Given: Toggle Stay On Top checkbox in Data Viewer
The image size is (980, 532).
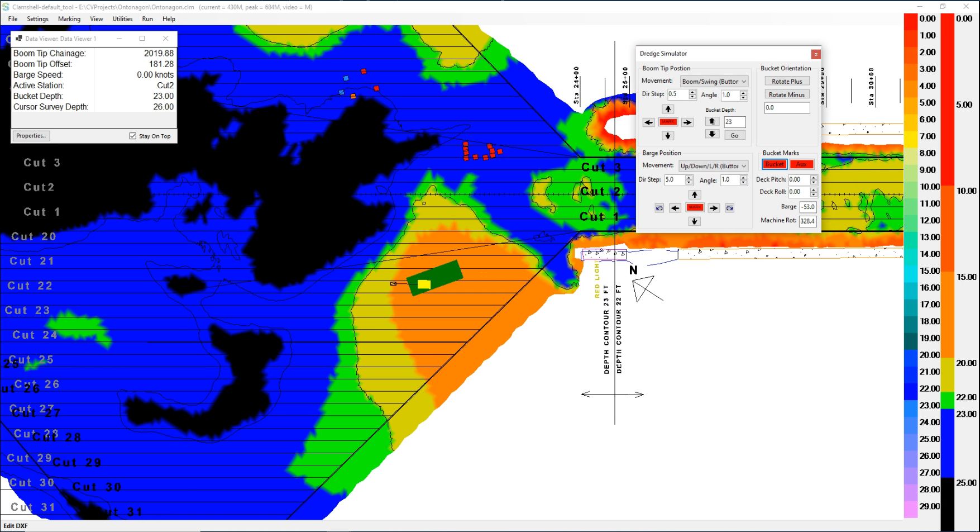Looking at the screenshot, I should [x=133, y=136].
